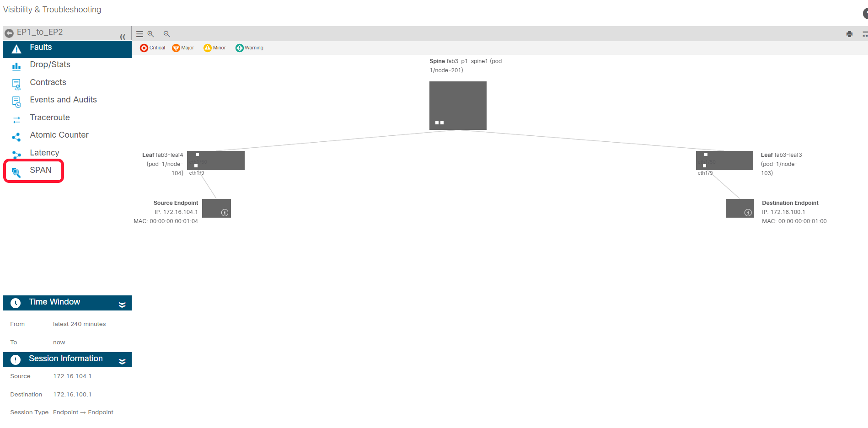868x428 pixels.
Task: Toggle the Warning fault severity filter
Action: (249, 48)
